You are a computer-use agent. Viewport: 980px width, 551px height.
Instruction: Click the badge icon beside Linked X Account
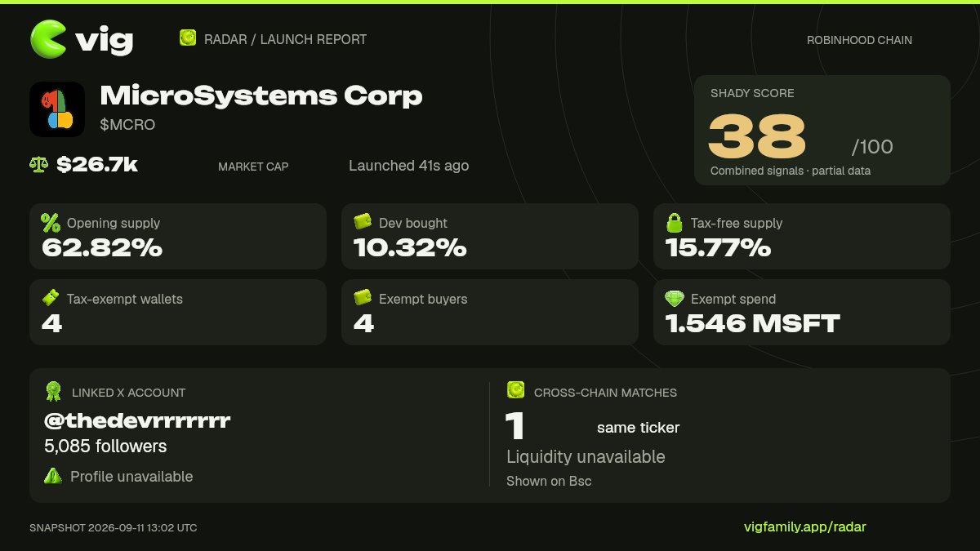tap(54, 392)
